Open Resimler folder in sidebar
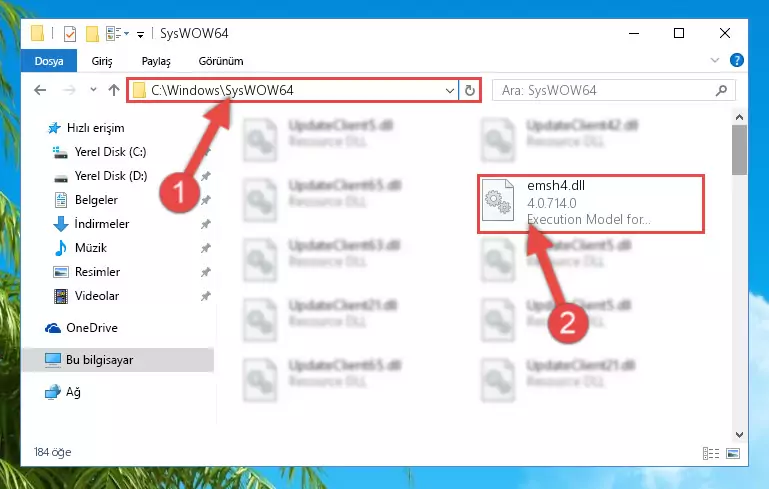The image size is (769, 489). (x=97, y=272)
